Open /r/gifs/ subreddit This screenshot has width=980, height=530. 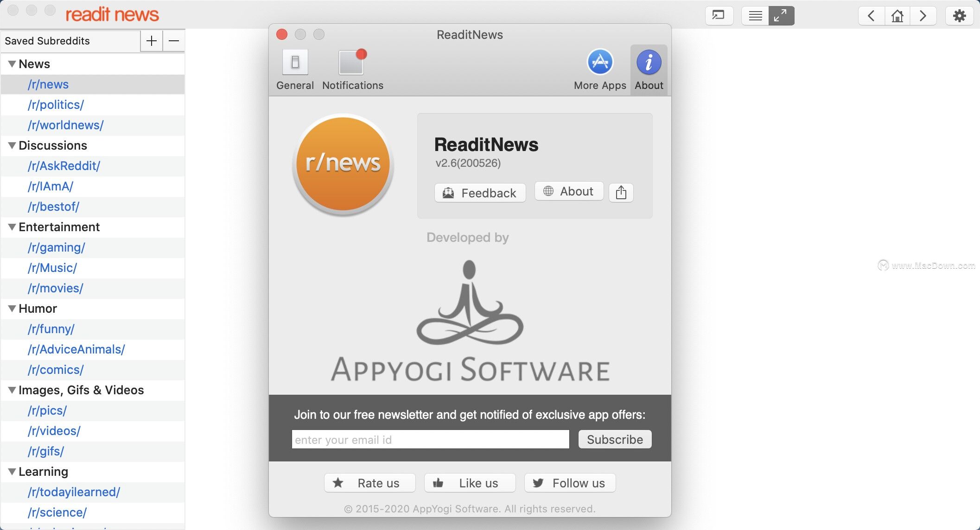(x=93, y=451)
